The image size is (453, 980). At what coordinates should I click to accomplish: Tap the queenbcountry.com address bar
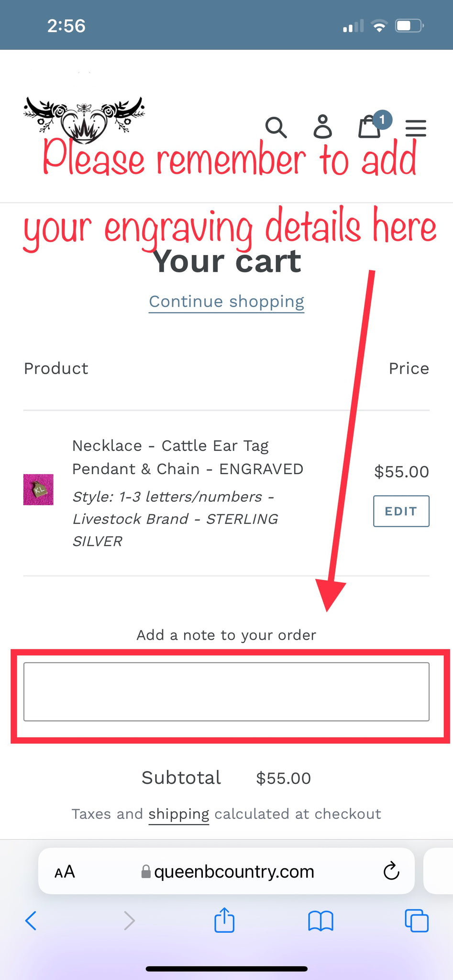point(227,872)
